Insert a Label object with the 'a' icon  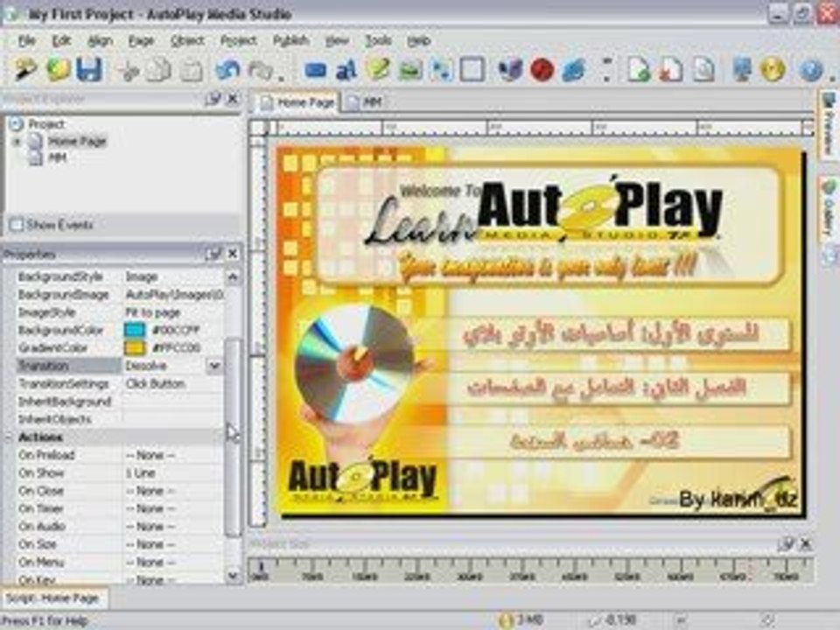(346, 70)
